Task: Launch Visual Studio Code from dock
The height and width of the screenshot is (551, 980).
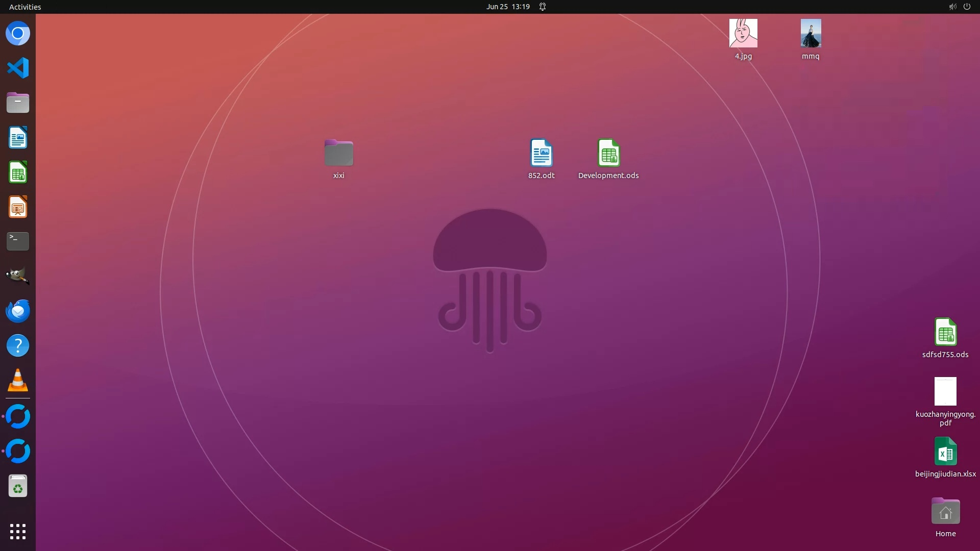Action: 18,68
